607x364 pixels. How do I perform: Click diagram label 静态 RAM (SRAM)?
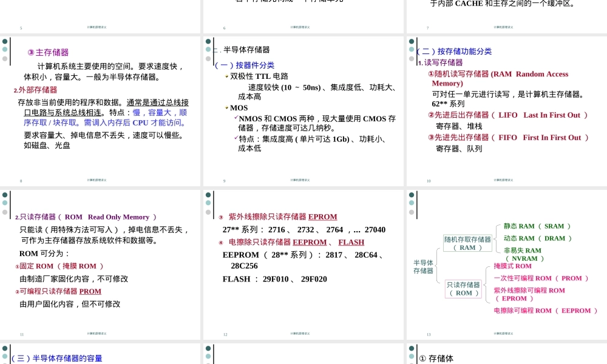(x=537, y=226)
